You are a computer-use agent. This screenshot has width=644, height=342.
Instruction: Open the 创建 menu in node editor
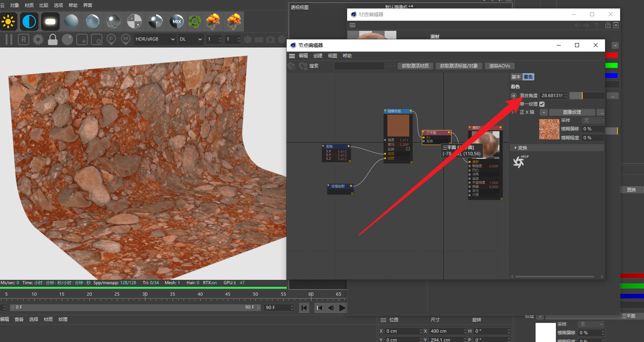[318, 56]
